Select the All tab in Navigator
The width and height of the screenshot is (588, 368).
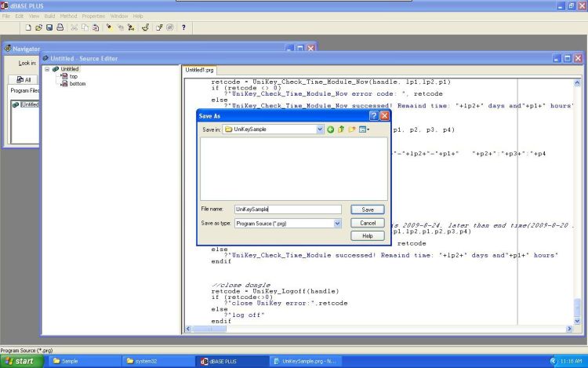[24, 79]
